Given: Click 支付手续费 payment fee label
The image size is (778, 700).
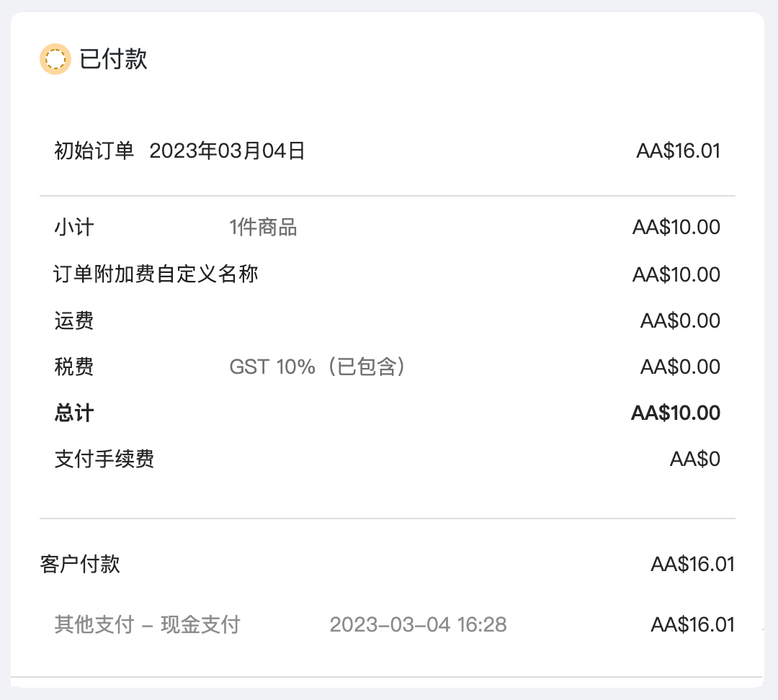Looking at the screenshot, I should (x=104, y=459).
